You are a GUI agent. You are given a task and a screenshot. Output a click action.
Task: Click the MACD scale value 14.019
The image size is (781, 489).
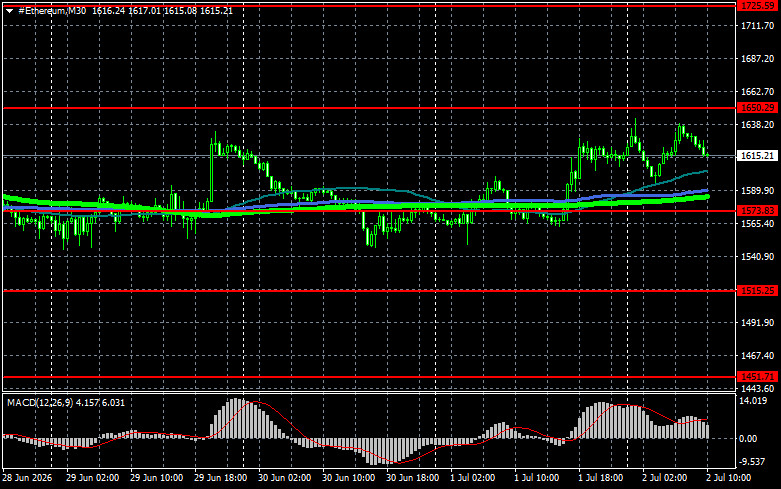click(x=753, y=401)
